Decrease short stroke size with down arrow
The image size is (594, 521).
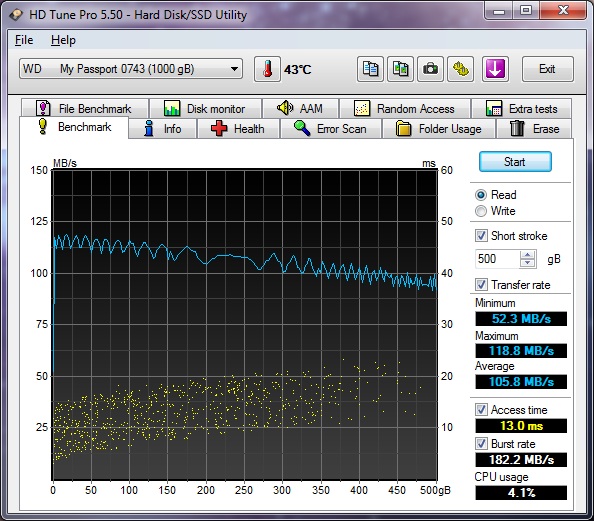pos(527,263)
